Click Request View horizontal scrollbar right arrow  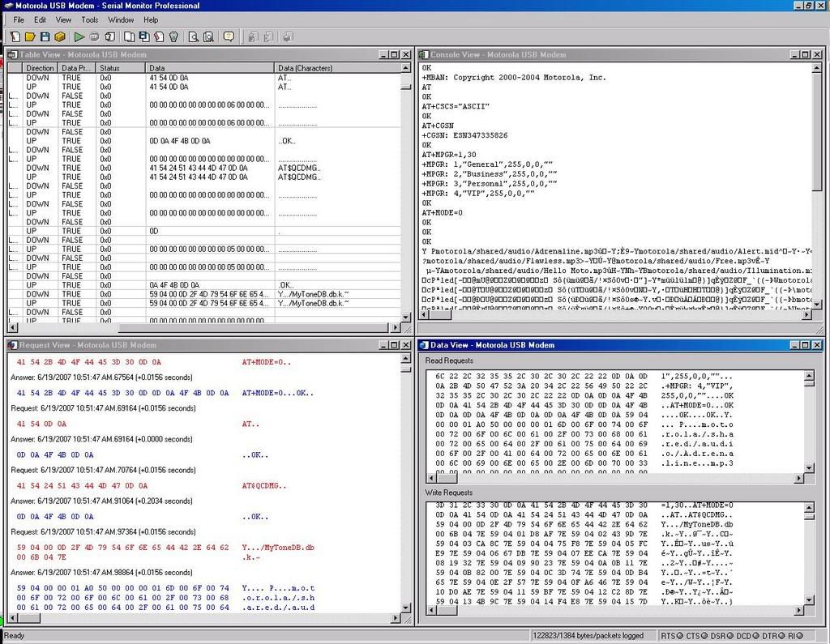click(x=396, y=618)
